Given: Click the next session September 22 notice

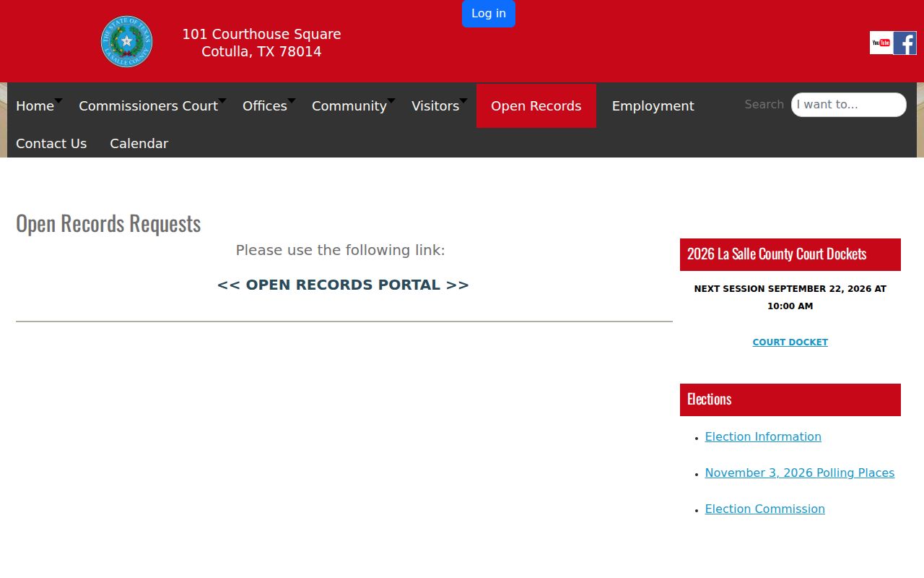Looking at the screenshot, I should pyautogui.click(x=790, y=297).
